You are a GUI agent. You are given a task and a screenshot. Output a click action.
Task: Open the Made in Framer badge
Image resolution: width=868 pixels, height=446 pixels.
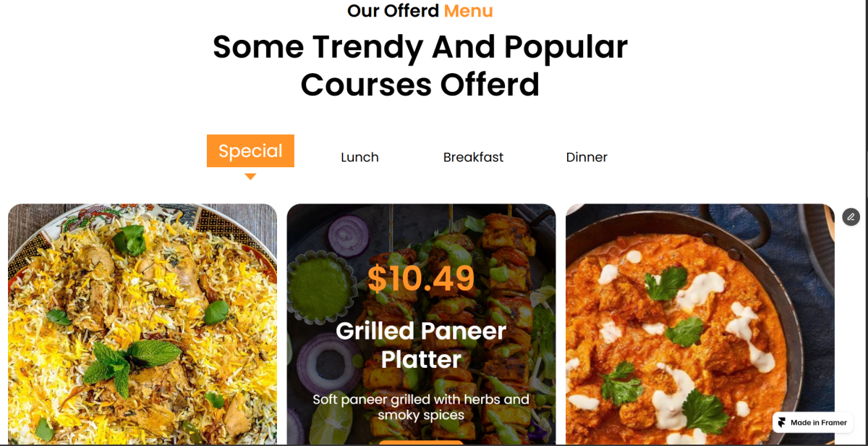point(813,423)
